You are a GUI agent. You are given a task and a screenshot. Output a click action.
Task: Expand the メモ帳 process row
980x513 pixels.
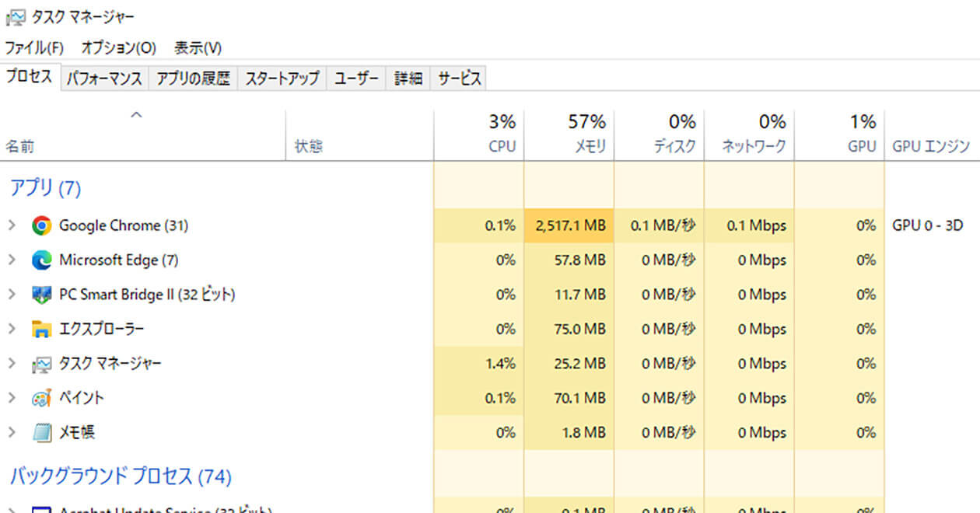pos(12,432)
